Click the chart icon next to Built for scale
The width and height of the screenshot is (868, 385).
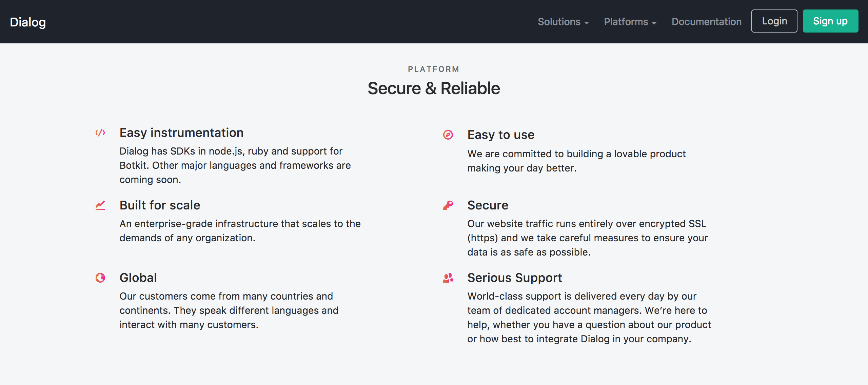point(100,205)
